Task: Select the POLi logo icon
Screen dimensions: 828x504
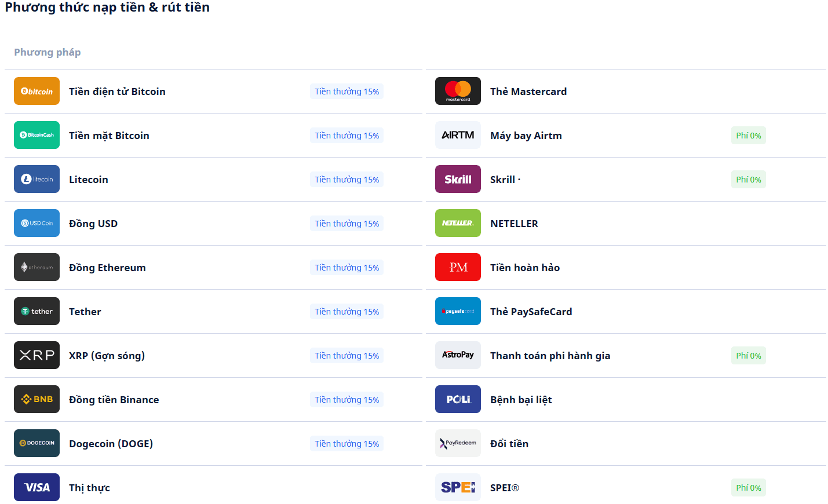Action: pos(458,399)
